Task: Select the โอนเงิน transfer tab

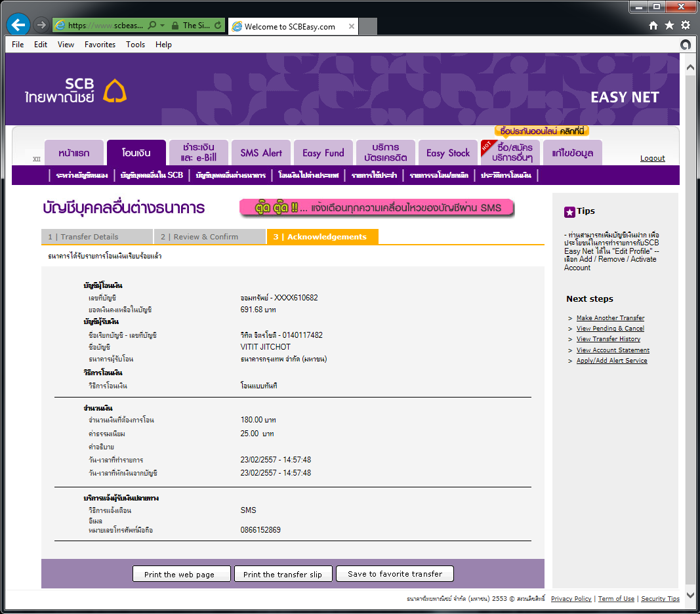Action: point(136,153)
